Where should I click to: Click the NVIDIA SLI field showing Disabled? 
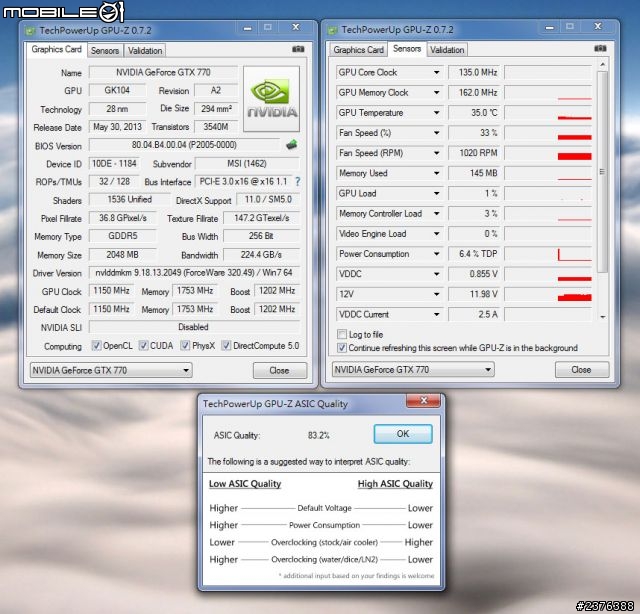(x=194, y=327)
